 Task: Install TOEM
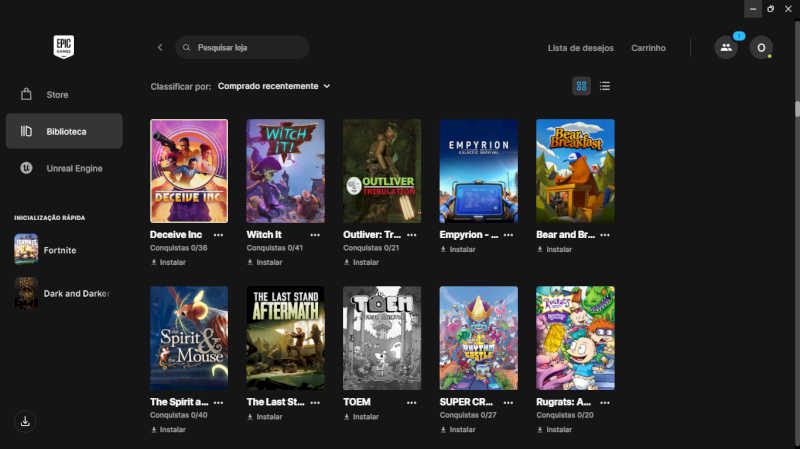coord(361,417)
